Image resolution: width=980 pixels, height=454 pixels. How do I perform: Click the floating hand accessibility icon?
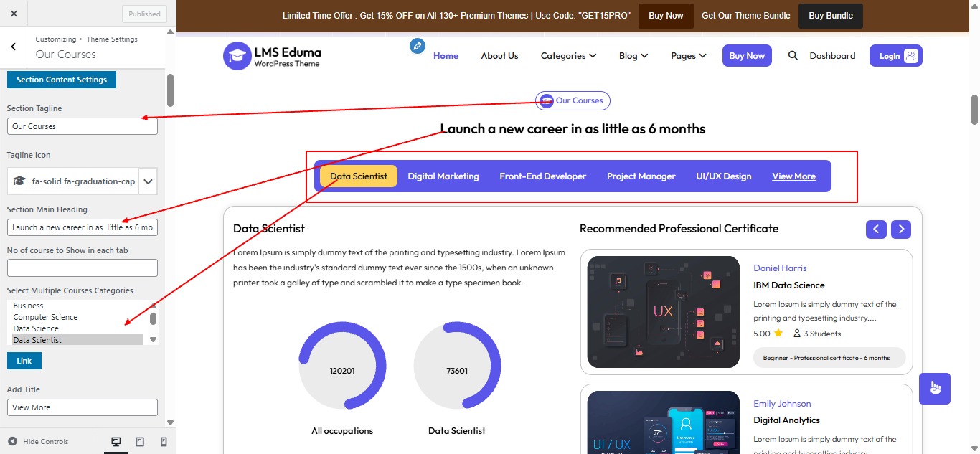click(x=934, y=389)
